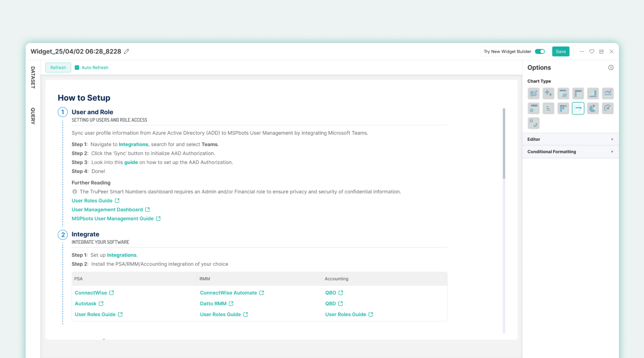Open ConnectWise Automate link
The image size is (644, 358).
coord(228,293)
